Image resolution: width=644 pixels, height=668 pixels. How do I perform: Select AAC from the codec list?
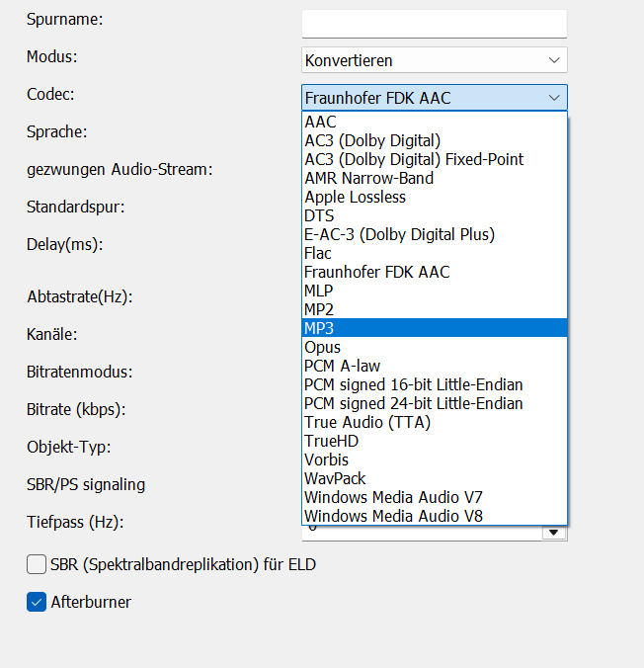434,122
